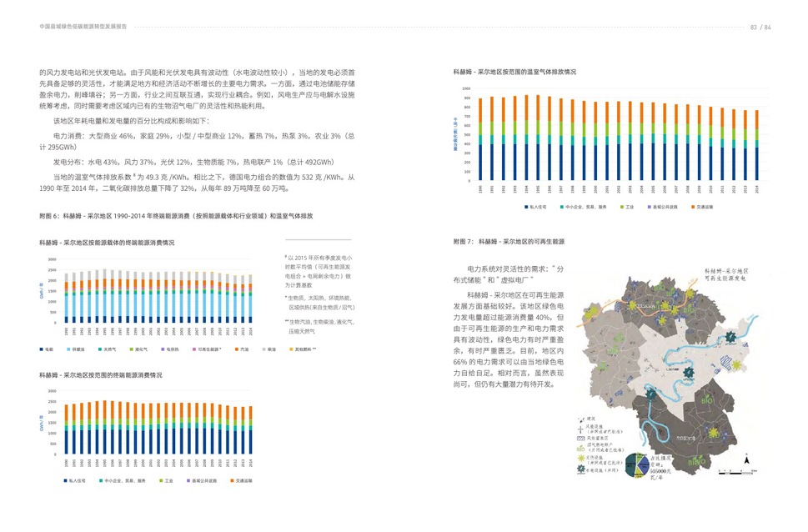Click 工业 swatch in energy consumption by scope legend

point(161,480)
